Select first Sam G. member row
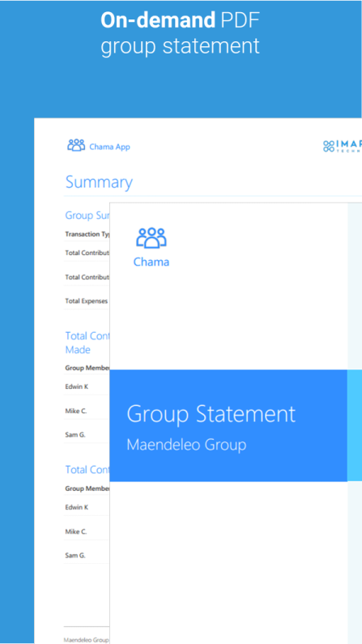This screenshot has width=362, height=644. (x=87, y=434)
